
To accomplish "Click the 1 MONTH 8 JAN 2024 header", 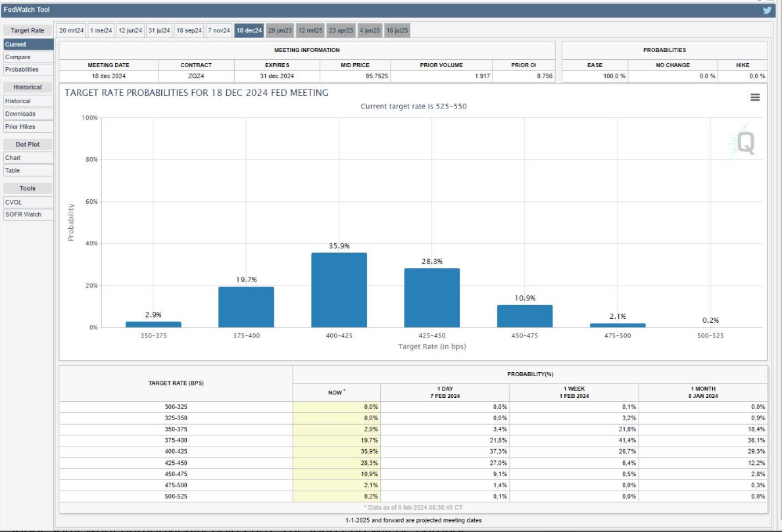I will [703, 393].
